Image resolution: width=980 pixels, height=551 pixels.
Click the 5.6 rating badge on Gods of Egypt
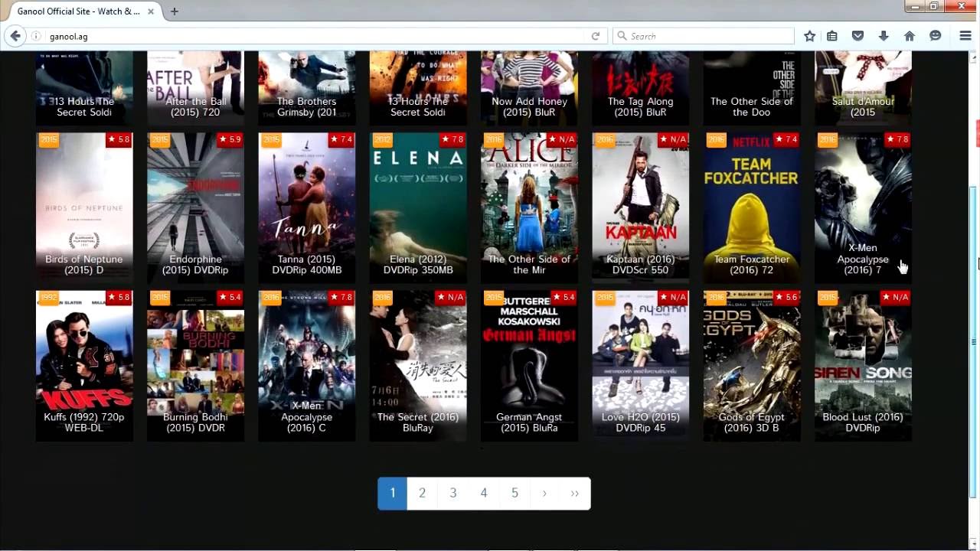787,297
